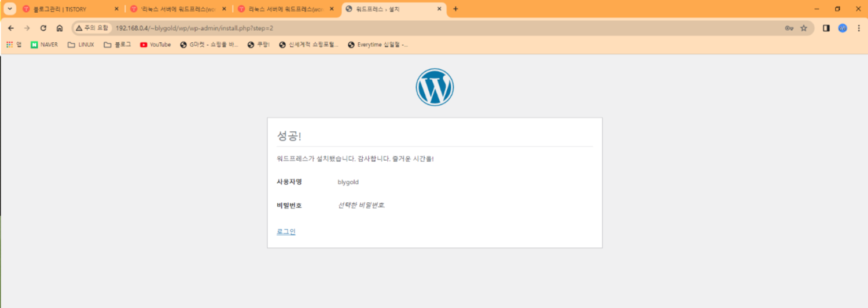Open a new browser tab with plus button
This screenshot has width=868, height=308.
coord(455,9)
